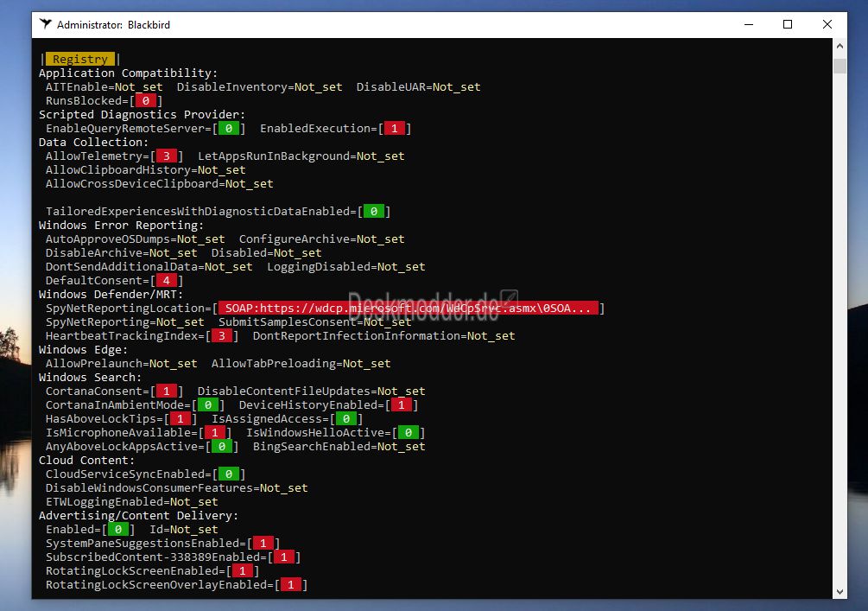Click AllowTelemetry red 3 value
Screen dimensions: 868x611
pos(166,156)
